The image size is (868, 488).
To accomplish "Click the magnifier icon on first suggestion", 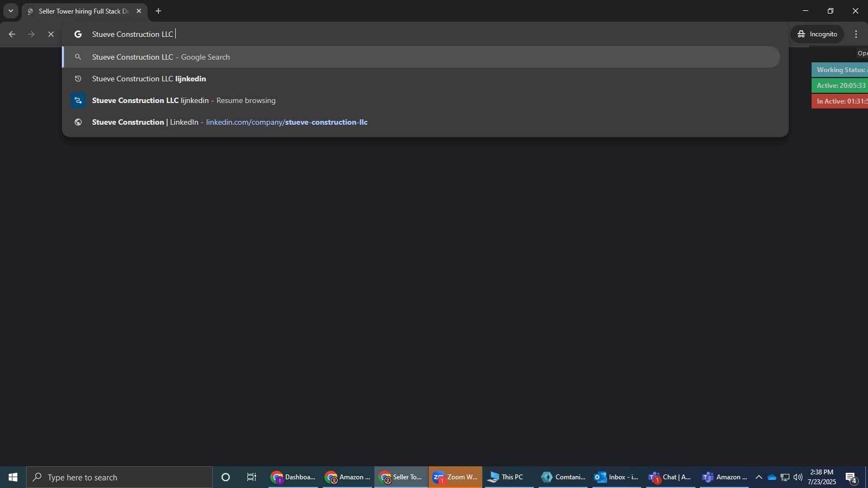I will coord(78,57).
